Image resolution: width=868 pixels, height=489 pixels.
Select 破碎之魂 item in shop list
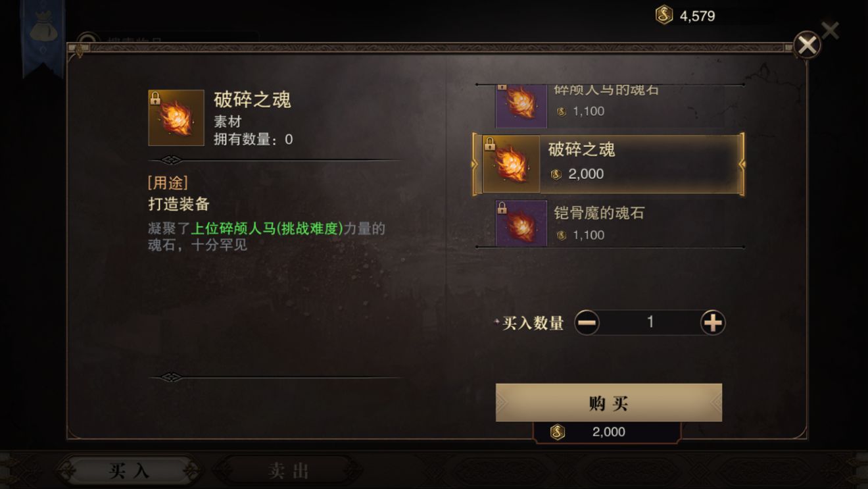coord(609,164)
